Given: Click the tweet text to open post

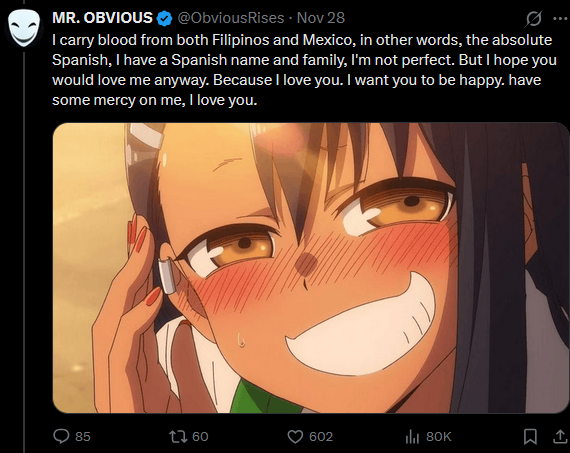Looking at the screenshot, I should pos(304,70).
